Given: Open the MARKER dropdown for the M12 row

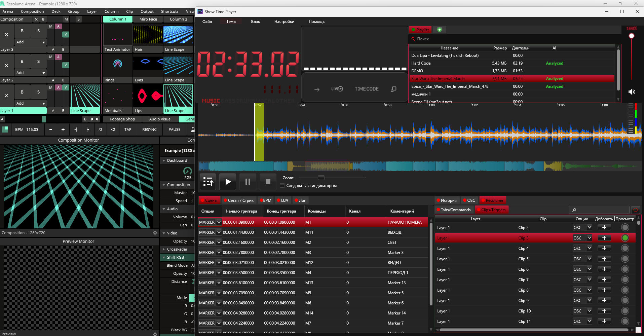Looking at the screenshot, I should [219, 263].
